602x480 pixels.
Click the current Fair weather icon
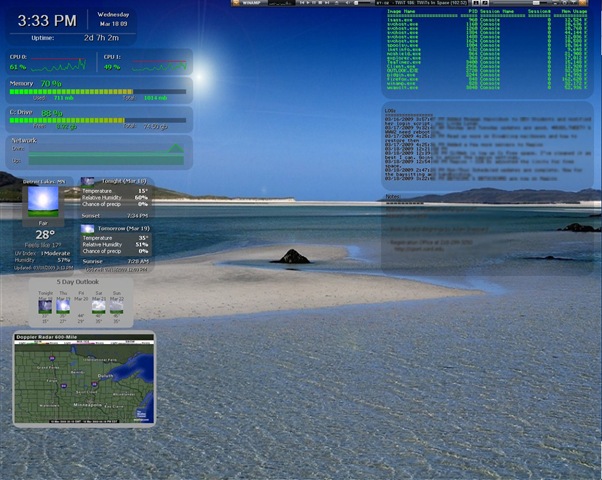(x=43, y=202)
